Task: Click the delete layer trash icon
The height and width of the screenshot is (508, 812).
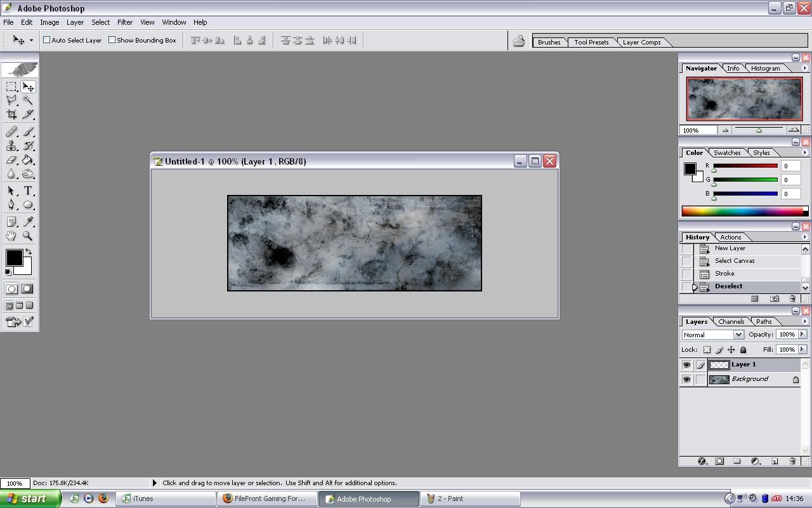Action: 792,462
